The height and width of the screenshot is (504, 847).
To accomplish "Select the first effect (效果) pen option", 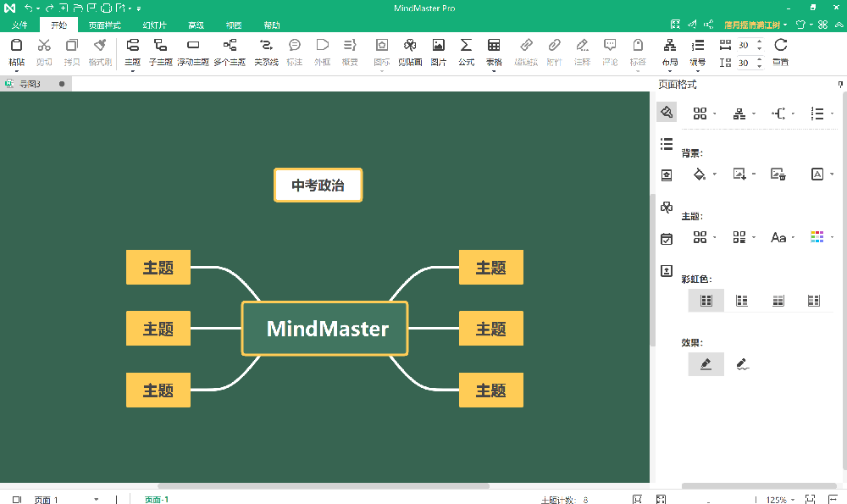I will (x=706, y=364).
